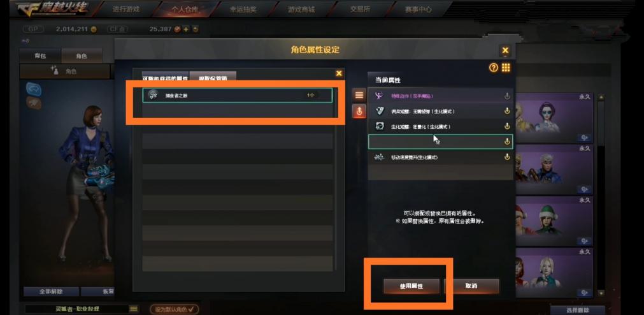The height and width of the screenshot is (315, 644).
Task: Switch to 幸运抽奖 top menu tab
Action: pyautogui.click(x=243, y=9)
